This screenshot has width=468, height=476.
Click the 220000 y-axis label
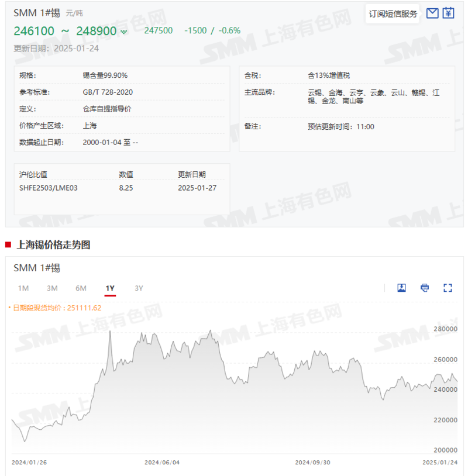point(445,420)
